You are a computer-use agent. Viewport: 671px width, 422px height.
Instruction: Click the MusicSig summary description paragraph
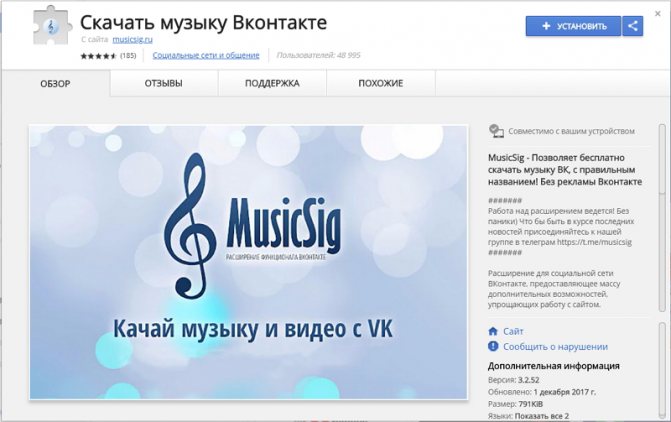tap(565, 169)
